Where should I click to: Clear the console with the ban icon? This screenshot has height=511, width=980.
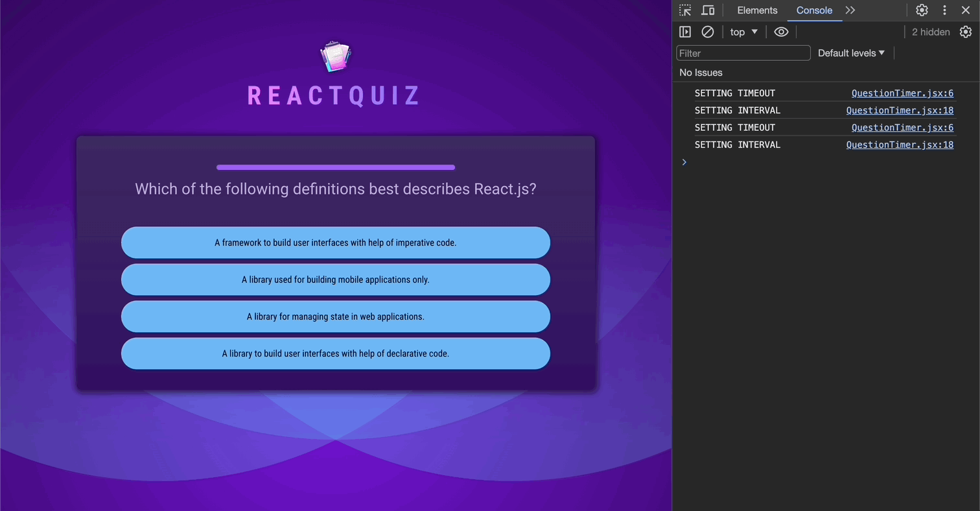pyautogui.click(x=708, y=32)
